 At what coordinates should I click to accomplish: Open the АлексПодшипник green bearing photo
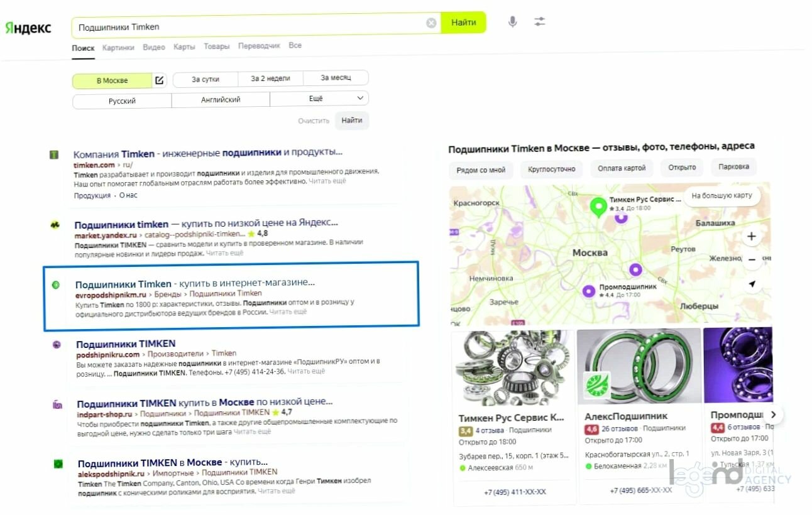click(x=639, y=366)
